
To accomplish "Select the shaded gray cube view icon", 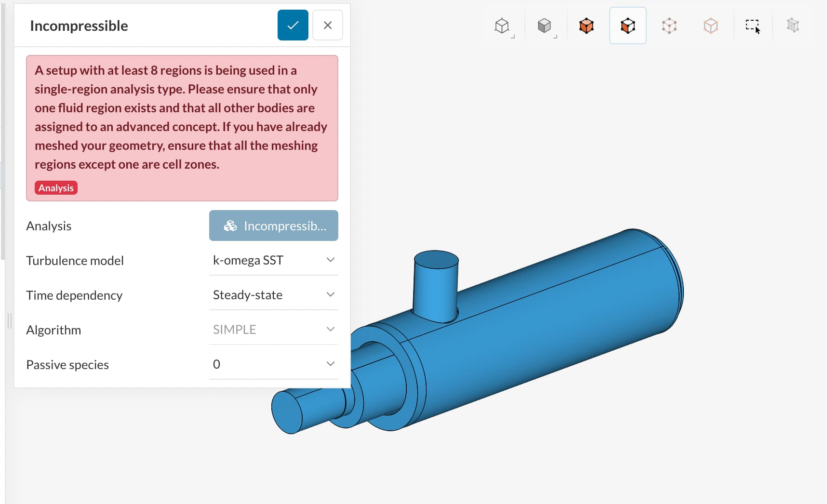I will tap(545, 26).
